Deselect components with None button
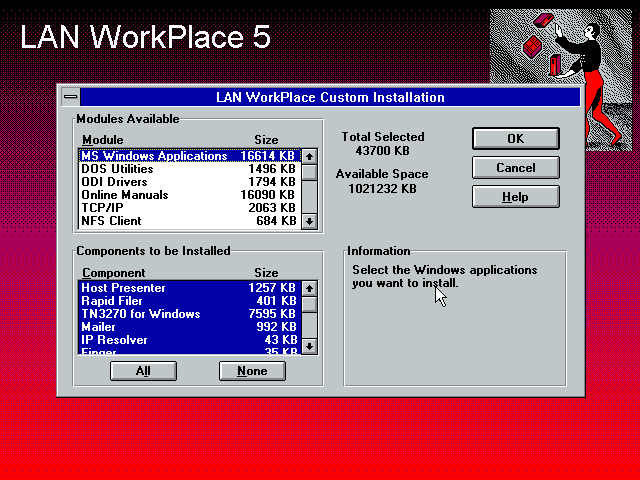This screenshot has height=480, width=640. [252, 371]
